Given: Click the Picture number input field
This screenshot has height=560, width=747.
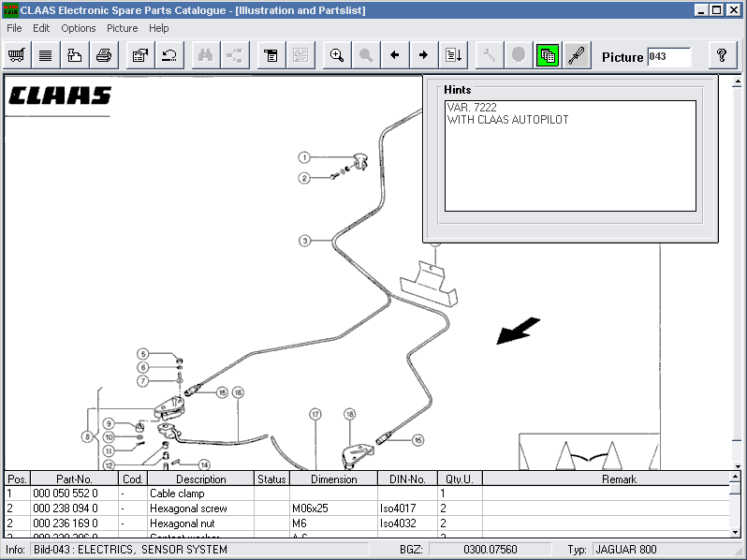Looking at the screenshot, I should [668, 57].
